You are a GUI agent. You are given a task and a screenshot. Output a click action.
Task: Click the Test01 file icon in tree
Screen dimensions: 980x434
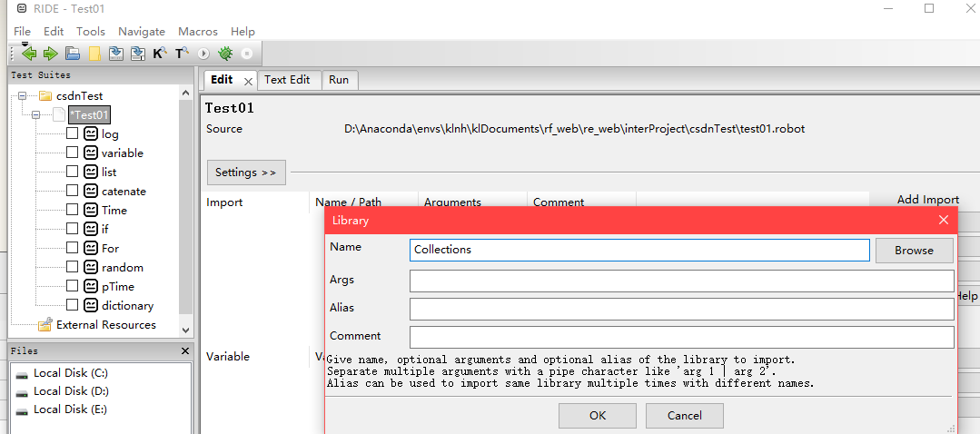tap(59, 115)
